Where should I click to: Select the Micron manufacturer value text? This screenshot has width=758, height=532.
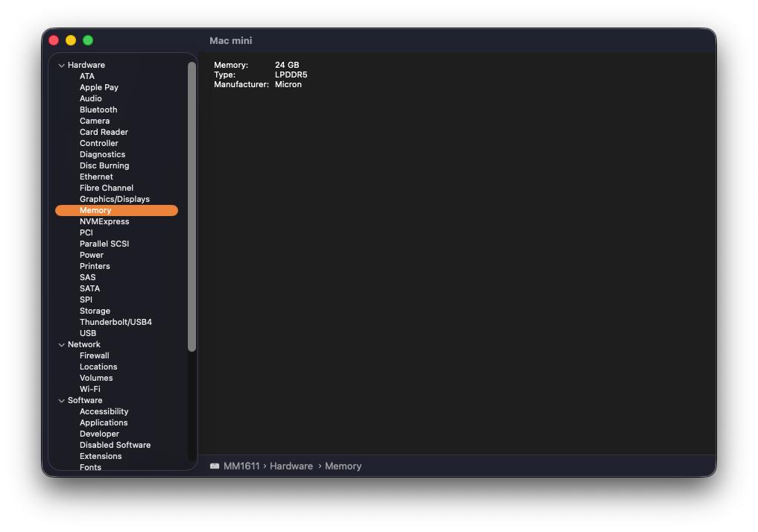(288, 85)
